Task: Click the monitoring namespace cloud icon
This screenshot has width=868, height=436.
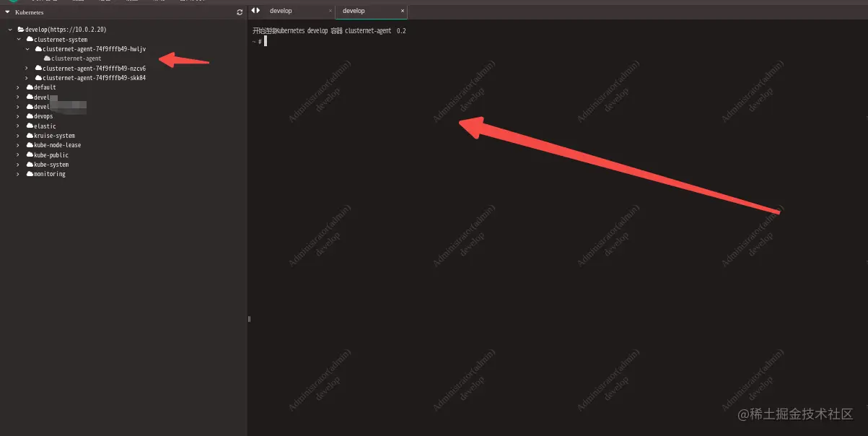Action: coord(30,174)
